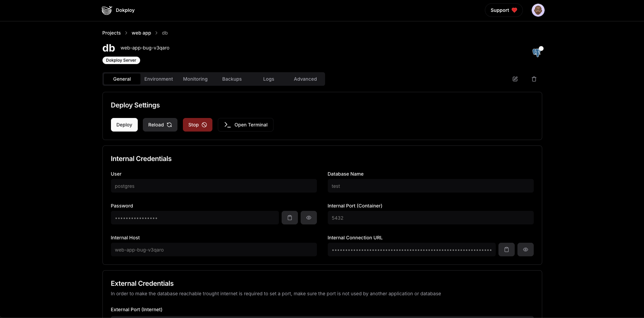Reveal the password with eye icon
This screenshot has width=644, height=318.
pyautogui.click(x=309, y=218)
